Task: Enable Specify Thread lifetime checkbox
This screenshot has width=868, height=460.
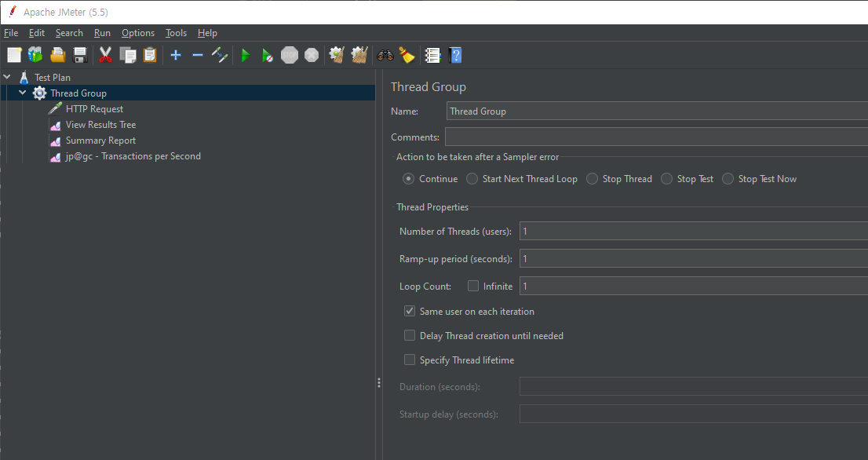Action: (410, 360)
